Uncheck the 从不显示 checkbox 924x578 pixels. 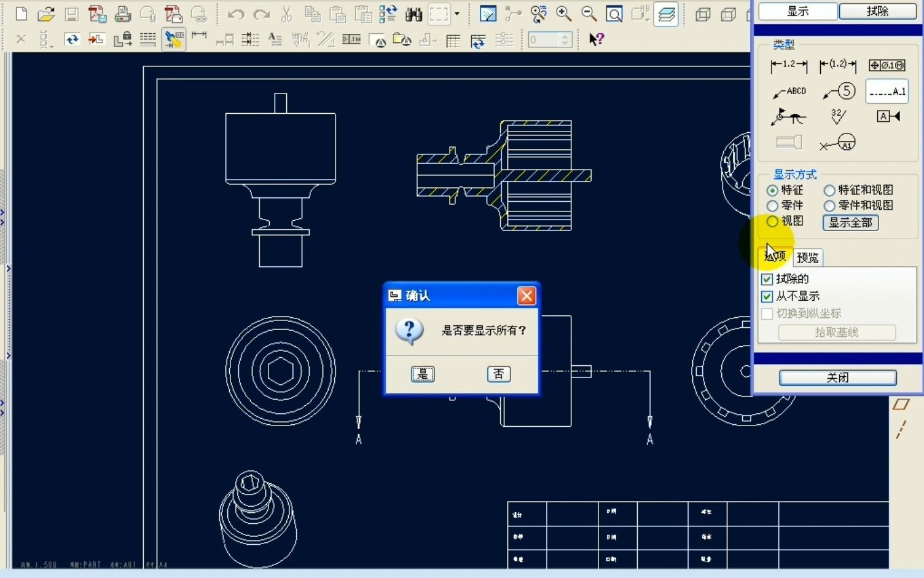(x=767, y=296)
